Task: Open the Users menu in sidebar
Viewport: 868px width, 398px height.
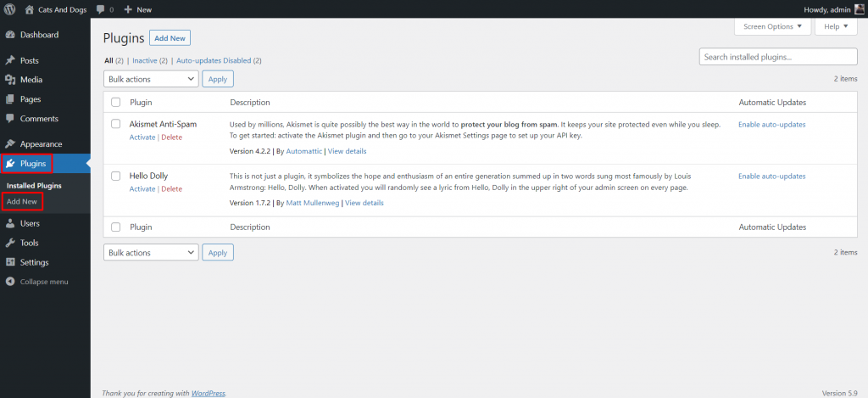Action: (30, 223)
